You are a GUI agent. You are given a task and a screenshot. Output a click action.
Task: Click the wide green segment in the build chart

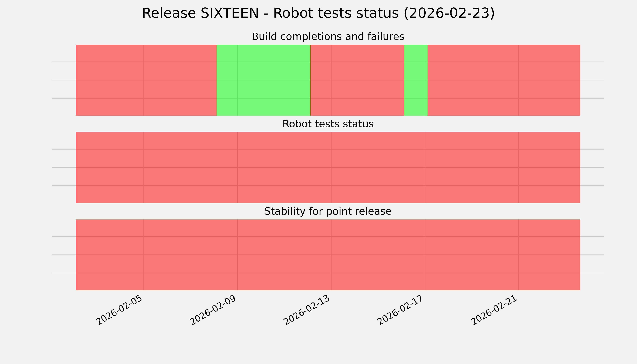(263, 80)
